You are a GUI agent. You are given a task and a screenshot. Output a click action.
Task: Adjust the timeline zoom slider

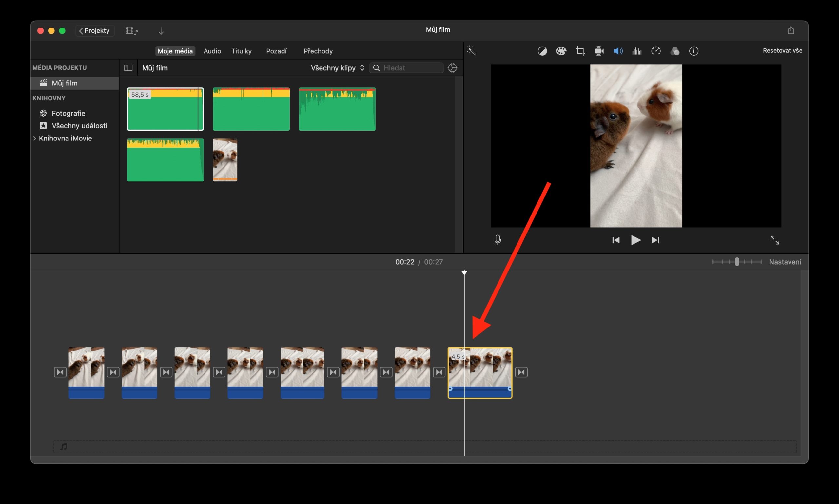(x=737, y=262)
